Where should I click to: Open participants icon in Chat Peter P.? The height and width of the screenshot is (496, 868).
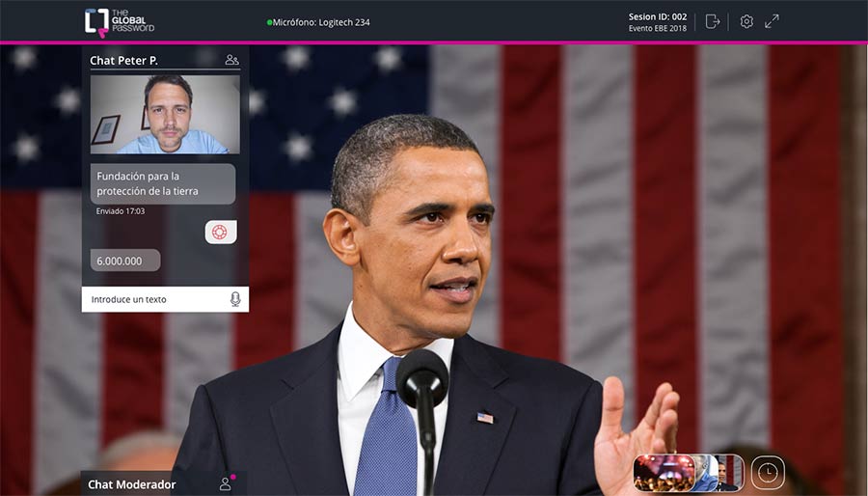(231, 60)
